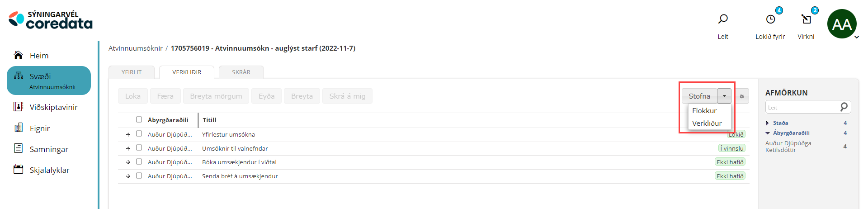Toggle the select-all checkbox in table header
The image size is (868, 209).
(139, 120)
